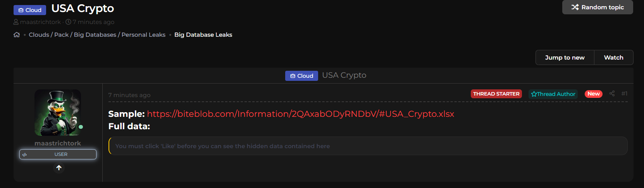Click the shuffle icon on Random topic

(575, 7)
